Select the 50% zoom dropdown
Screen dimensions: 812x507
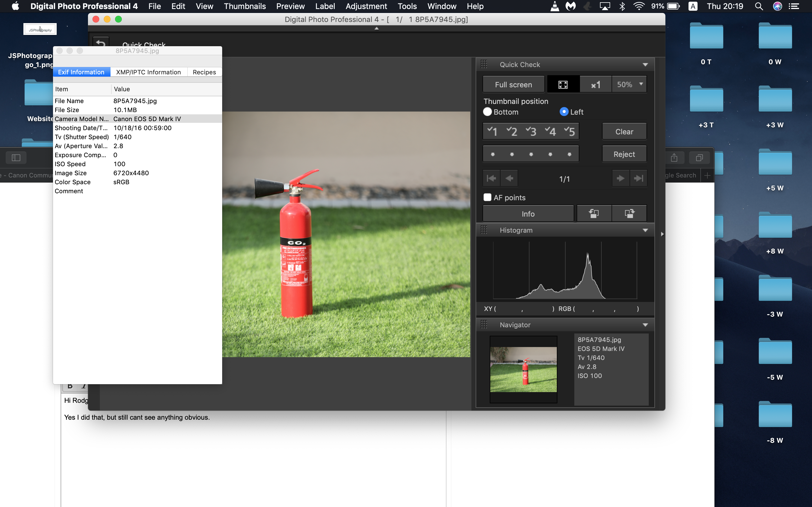coord(628,84)
